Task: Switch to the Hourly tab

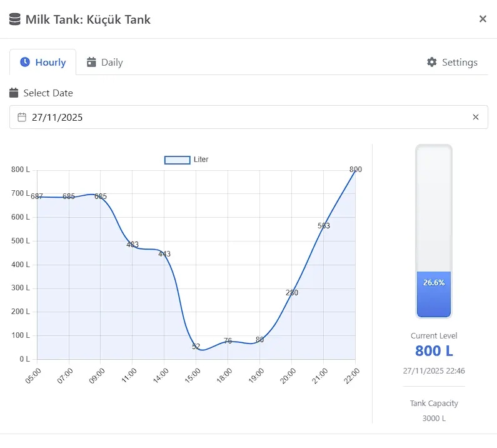Action: coord(43,62)
